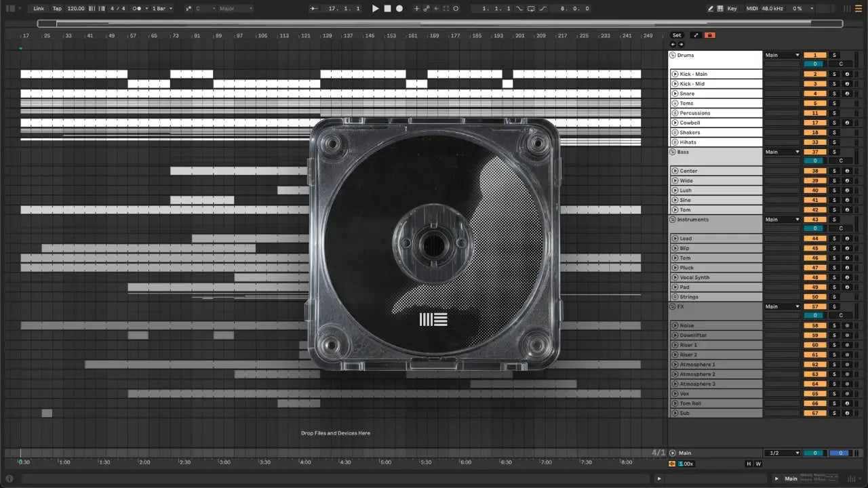This screenshot has height=488, width=868.
Task: Deactivate the Kick - Main track activator
Action: point(814,75)
